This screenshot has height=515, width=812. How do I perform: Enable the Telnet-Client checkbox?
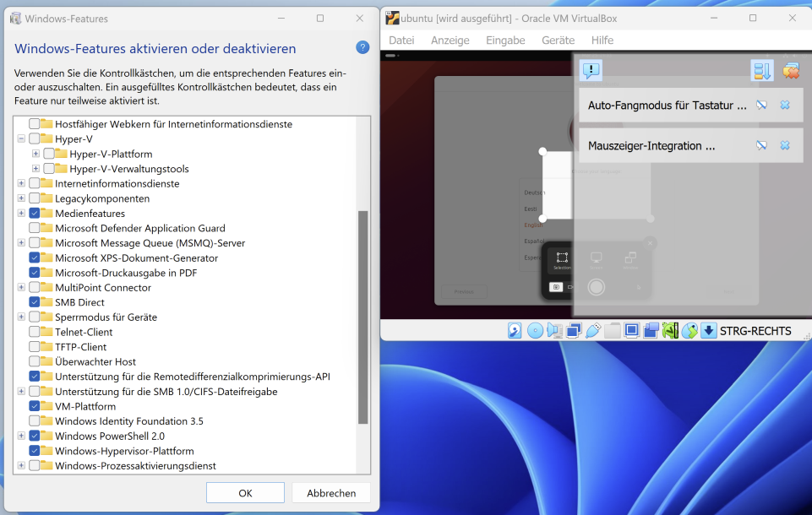click(x=34, y=332)
